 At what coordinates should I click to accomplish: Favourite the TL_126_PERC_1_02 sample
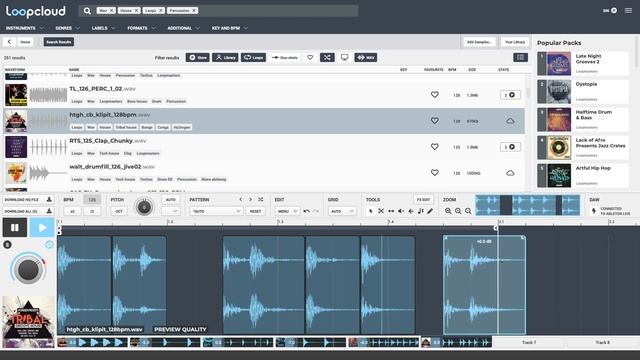(x=435, y=95)
